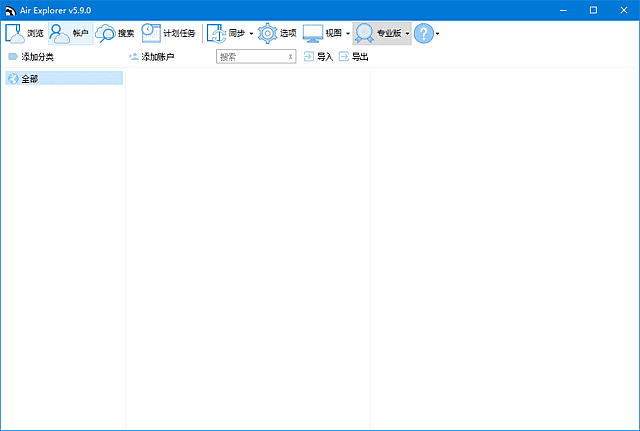Image resolution: width=640 pixels, height=431 pixels.
Task: Switch to the 帐户 (Accounts) view
Action: [70, 33]
